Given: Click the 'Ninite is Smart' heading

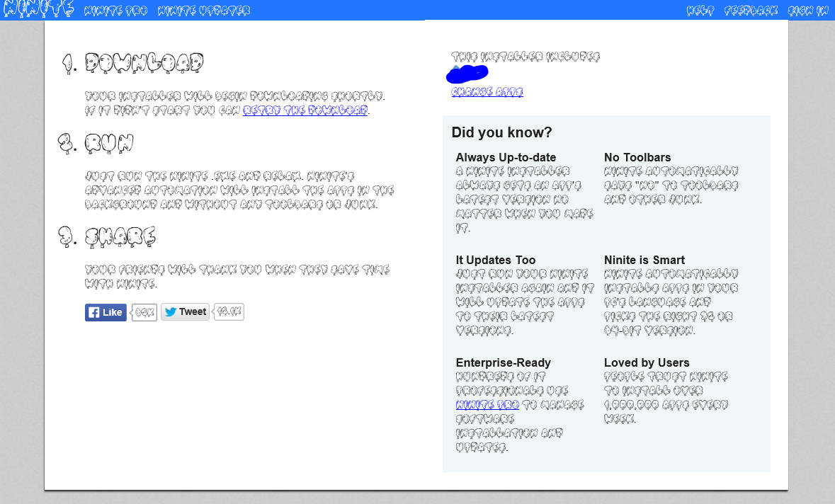Looking at the screenshot, I should [x=644, y=260].
